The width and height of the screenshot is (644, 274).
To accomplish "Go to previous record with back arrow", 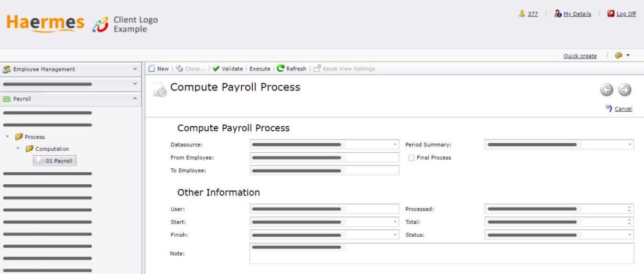I will (x=607, y=90).
